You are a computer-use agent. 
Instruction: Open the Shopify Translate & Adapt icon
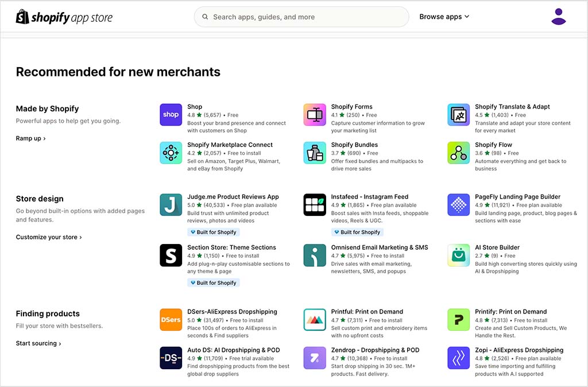pyautogui.click(x=459, y=115)
